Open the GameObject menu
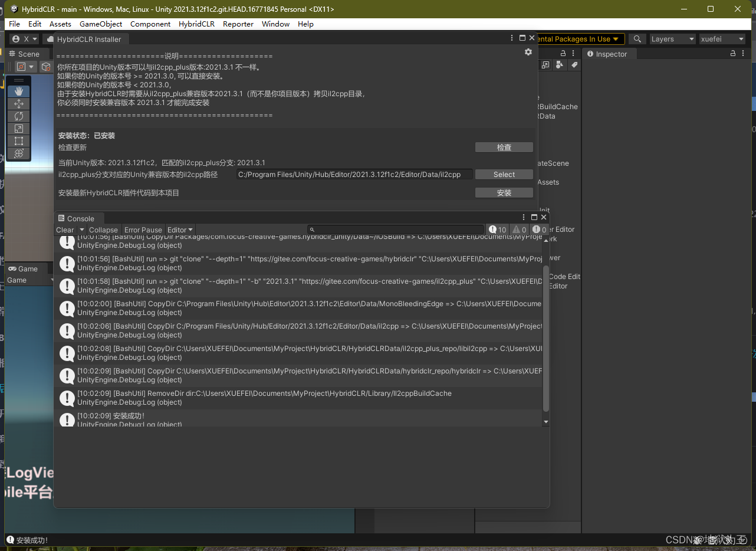Viewport: 756px width, 551px height. 101,24
